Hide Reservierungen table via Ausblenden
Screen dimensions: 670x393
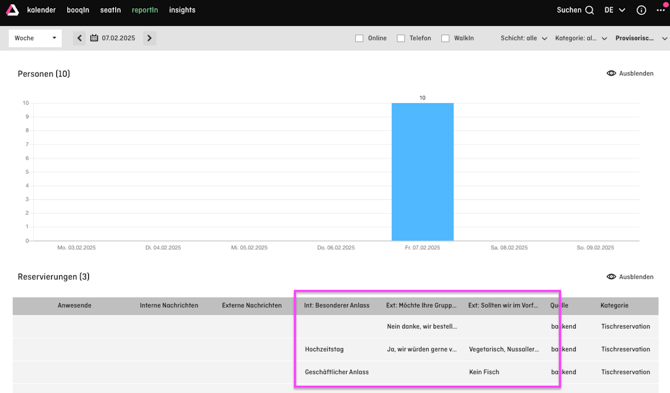pos(630,277)
